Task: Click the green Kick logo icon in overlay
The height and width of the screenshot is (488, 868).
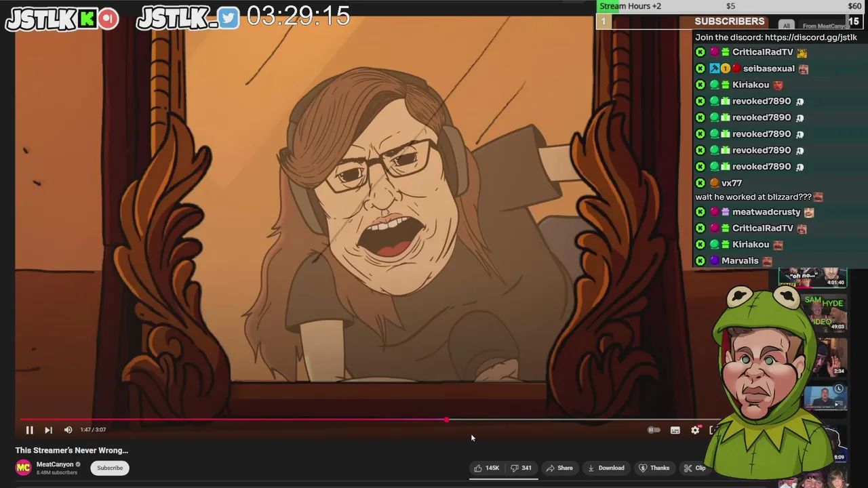Action: (87, 19)
